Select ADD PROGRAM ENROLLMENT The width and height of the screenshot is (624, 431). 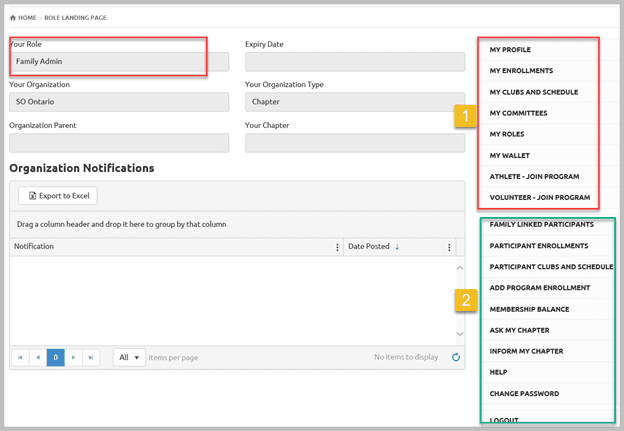click(x=540, y=288)
